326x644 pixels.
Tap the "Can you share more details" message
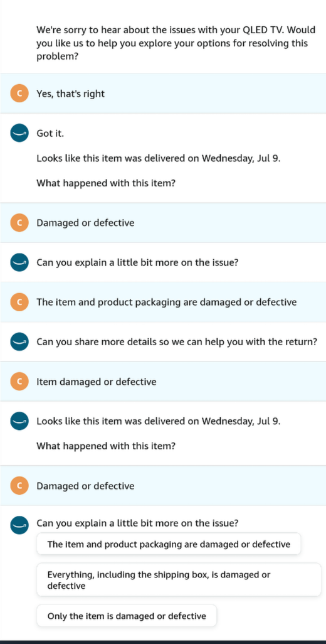coord(177,341)
